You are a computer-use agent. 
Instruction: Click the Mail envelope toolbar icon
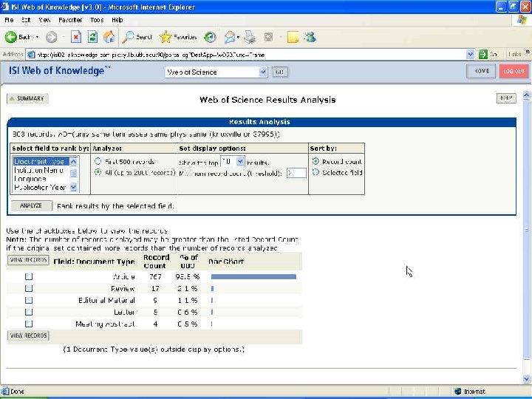point(230,37)
